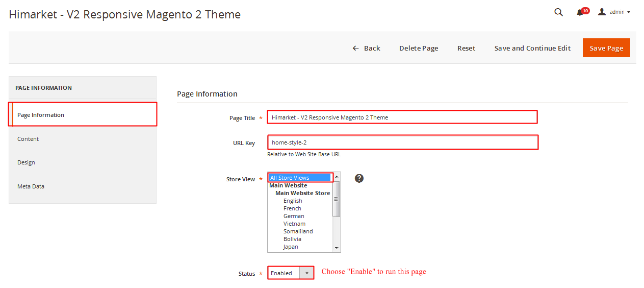Open the Status Enabled dropdown
Screen dimensions: 644x288
coord(291,273)
